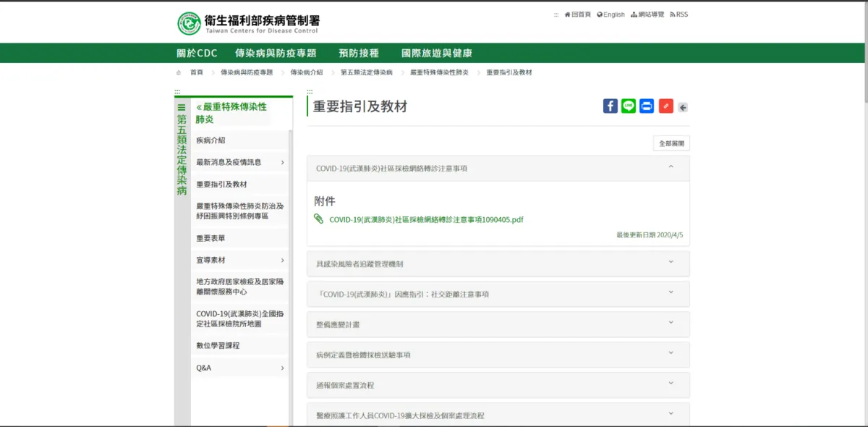Viewport: 868px width, 427px height.
Task: Toggle the sidebar hamburger menu icon
Action: [182, 107]
